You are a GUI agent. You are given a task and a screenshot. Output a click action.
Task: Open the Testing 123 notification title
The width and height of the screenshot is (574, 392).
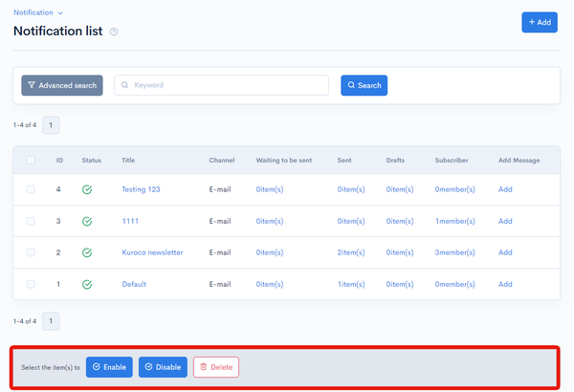141,189
